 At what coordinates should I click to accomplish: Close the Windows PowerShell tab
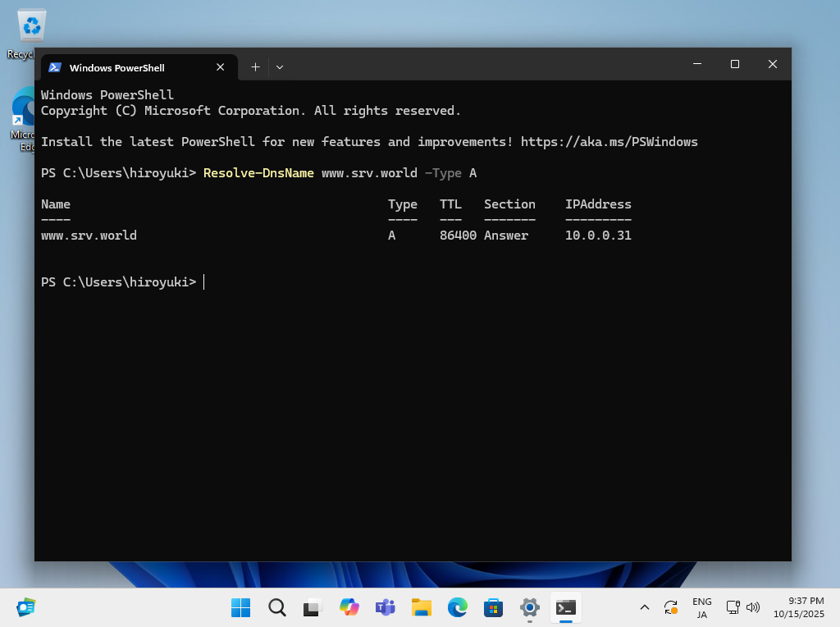coord(220,67)
